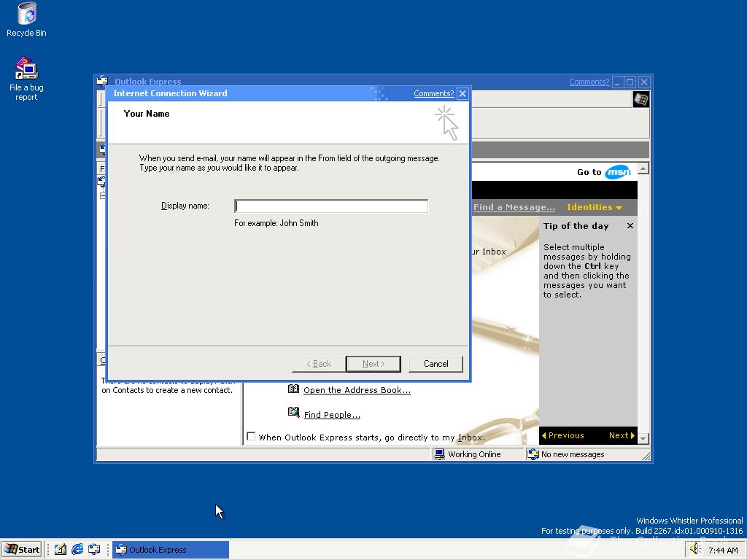Select the Outlook Express taskbar button
This screenshot has height=560, width=747.
point(171,550)
